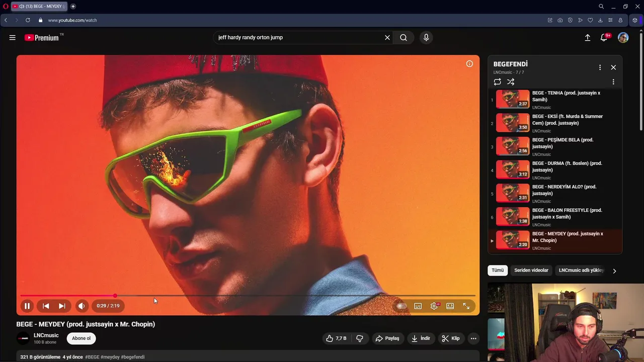Clear the search box text

pyautogui.click(x=387, y=37)
